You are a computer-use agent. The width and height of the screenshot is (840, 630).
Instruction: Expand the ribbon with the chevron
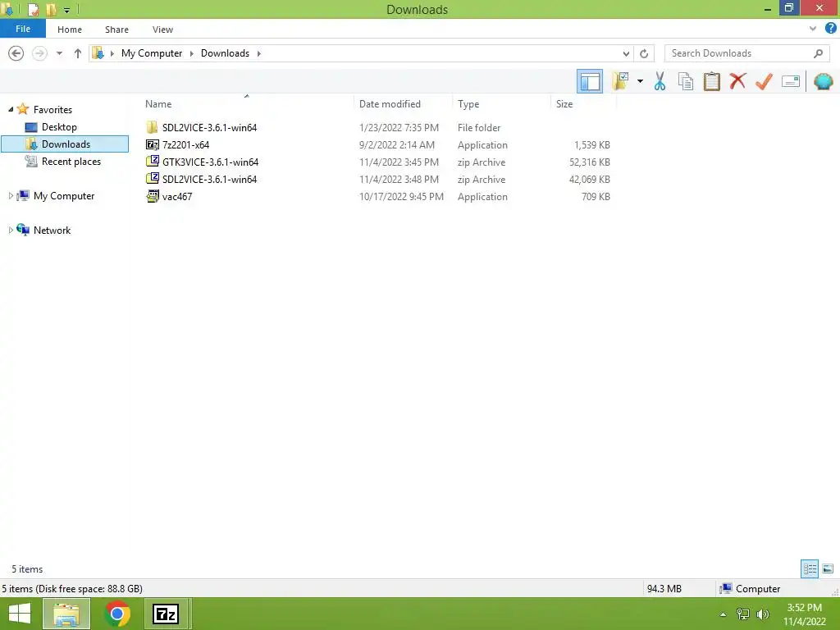click(813, 29)
